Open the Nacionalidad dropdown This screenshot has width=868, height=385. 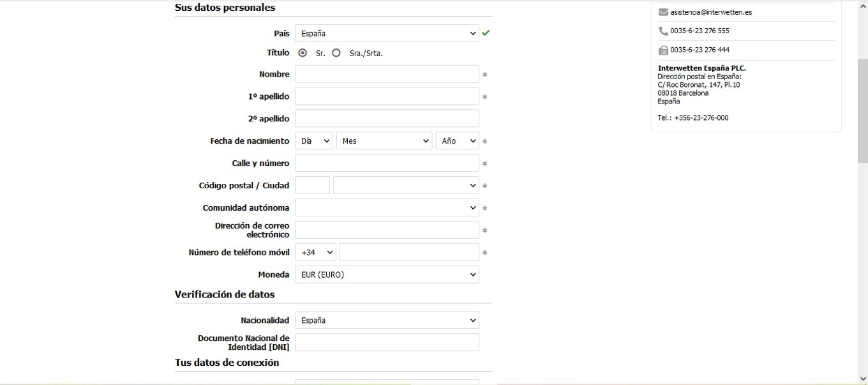(387, 321)
